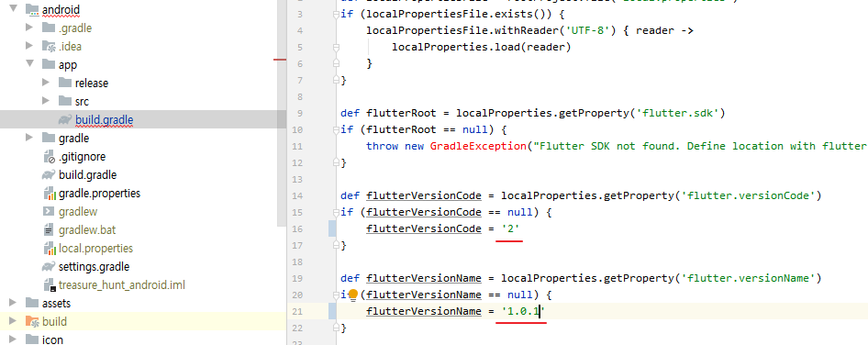The width and height of the screenshot is (868, 345).
Task: Collapse the android folder
Action: coord(14,9)
